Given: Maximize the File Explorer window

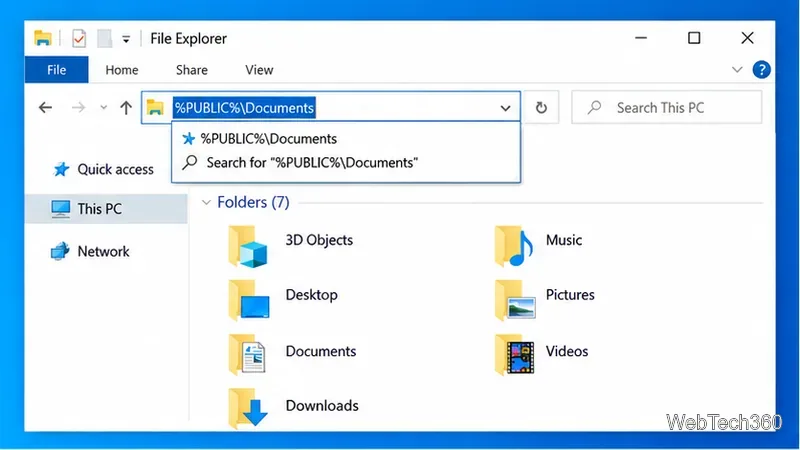Looking at the screenshot, I should pos(694,38).
